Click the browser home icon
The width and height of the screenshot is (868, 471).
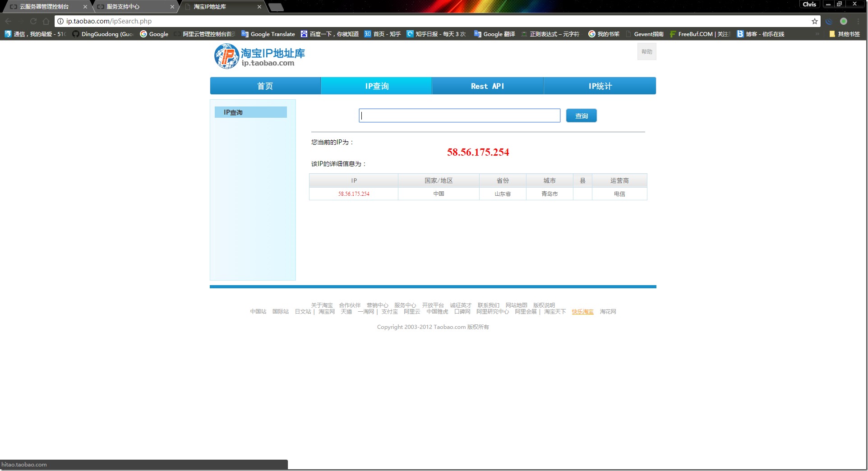[46, 21]
